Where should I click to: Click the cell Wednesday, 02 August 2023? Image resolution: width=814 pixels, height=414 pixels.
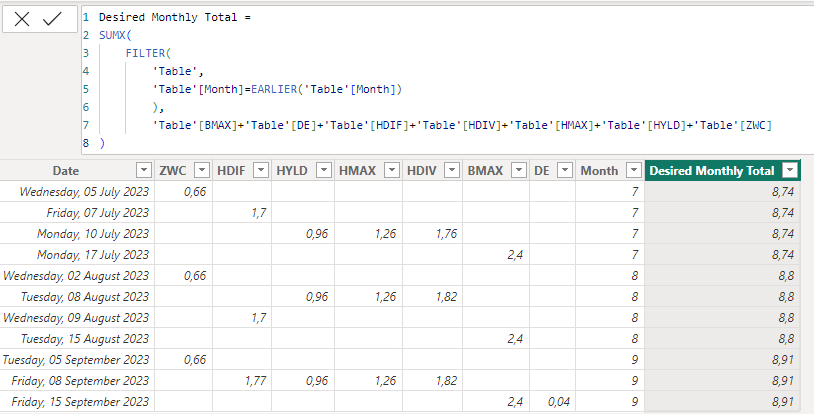click(x=77, y=276)
